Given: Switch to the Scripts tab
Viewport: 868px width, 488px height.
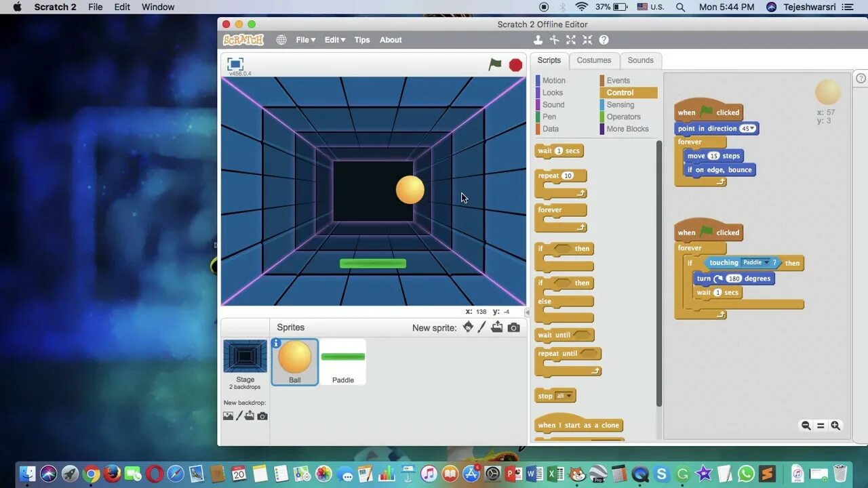Looking at the screenshot, I should point(549,60).
